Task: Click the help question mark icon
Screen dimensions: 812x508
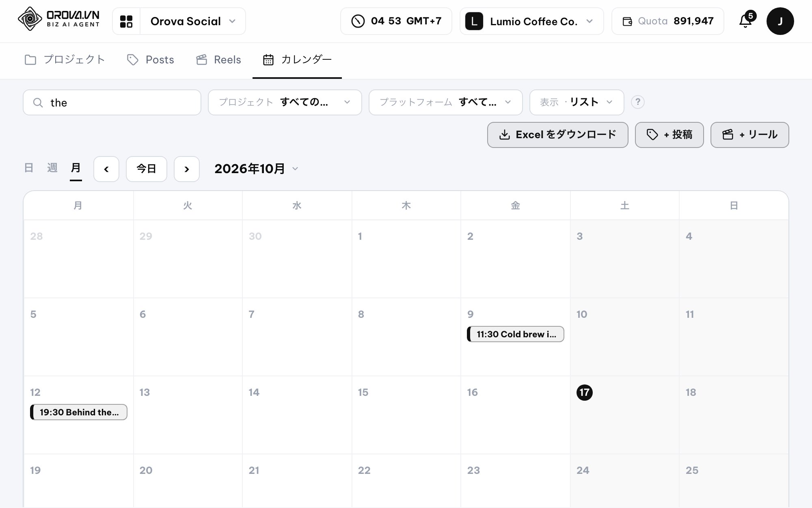Action: [637, 102]
